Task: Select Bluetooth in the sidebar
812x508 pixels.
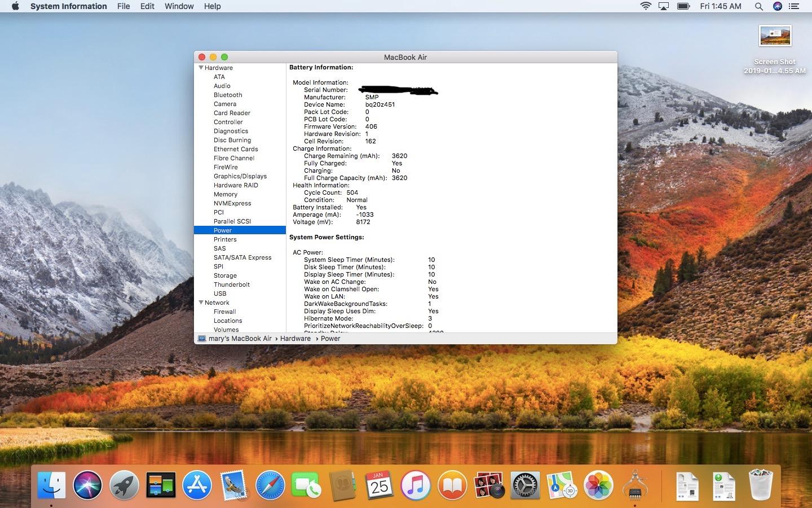Action: point(228,95)
